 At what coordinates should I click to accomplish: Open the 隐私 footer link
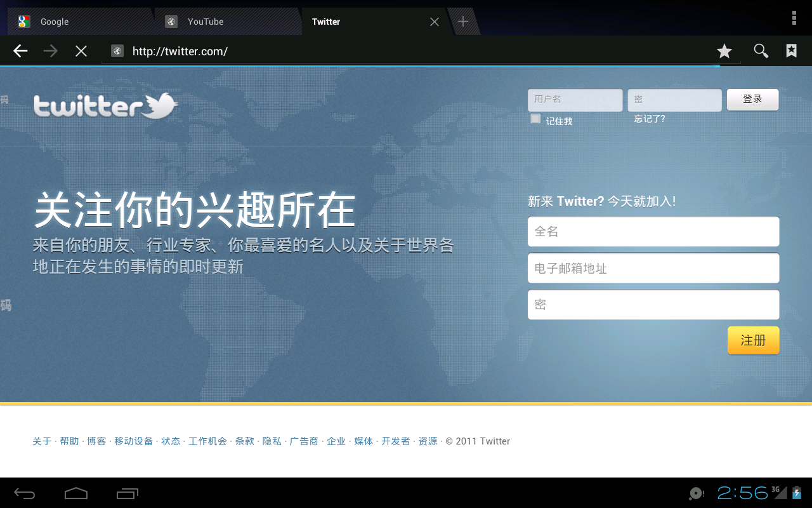(x=272, y=441)
